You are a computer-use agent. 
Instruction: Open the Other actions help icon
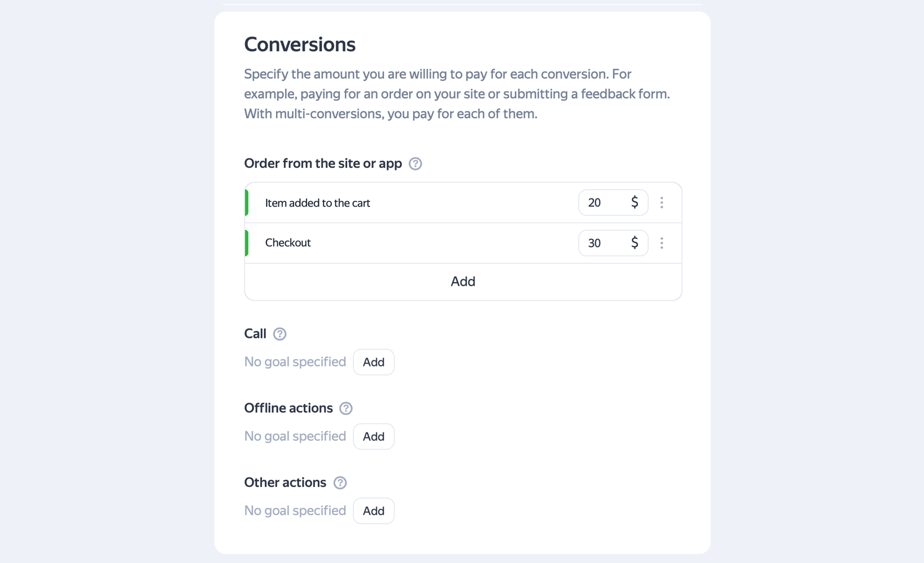340,482
